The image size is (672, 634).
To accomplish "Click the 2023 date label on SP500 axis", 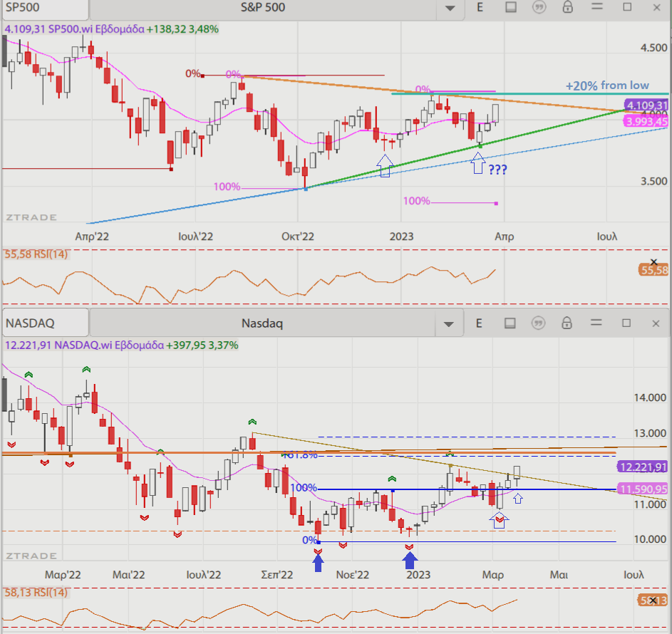I will coord(402,237).
